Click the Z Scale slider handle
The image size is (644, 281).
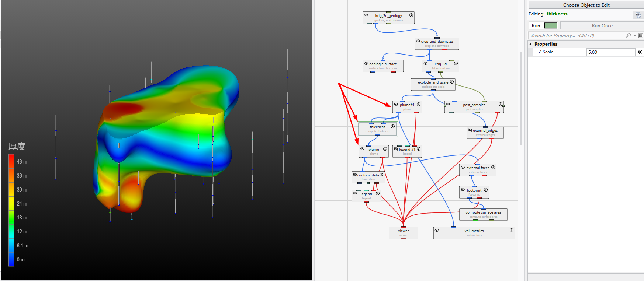[640, 52]
